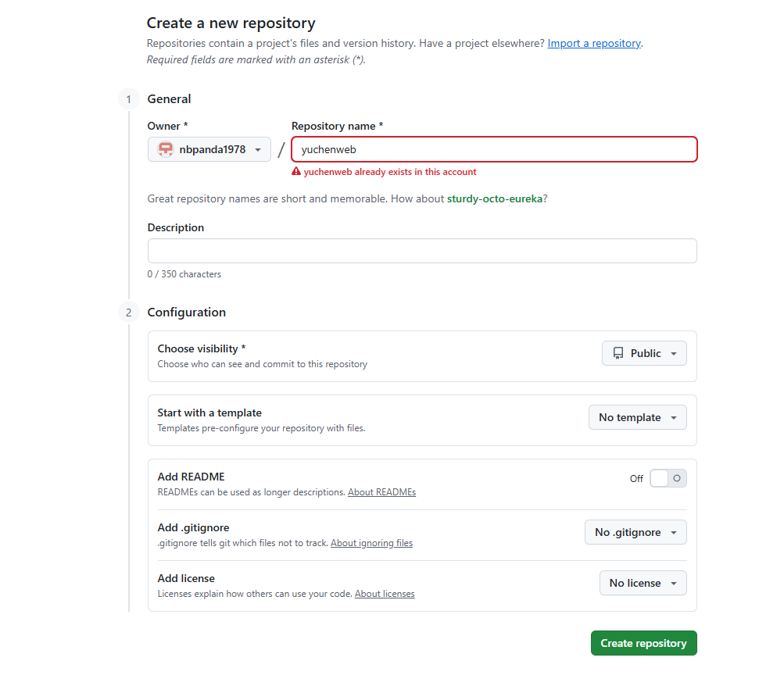Image resolution: width=784 pixels, height=693 pixels.
Task: Expand the Public visibility dropdown
Action: [x=644, y=353]
